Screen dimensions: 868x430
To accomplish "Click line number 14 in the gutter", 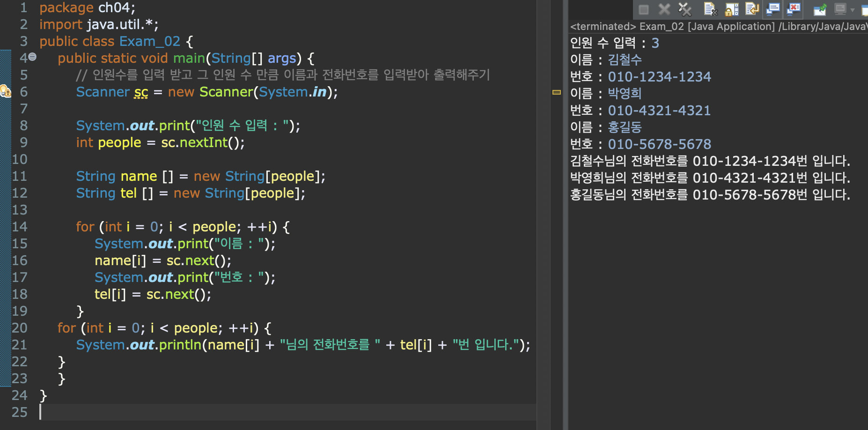I will [20, 227].
